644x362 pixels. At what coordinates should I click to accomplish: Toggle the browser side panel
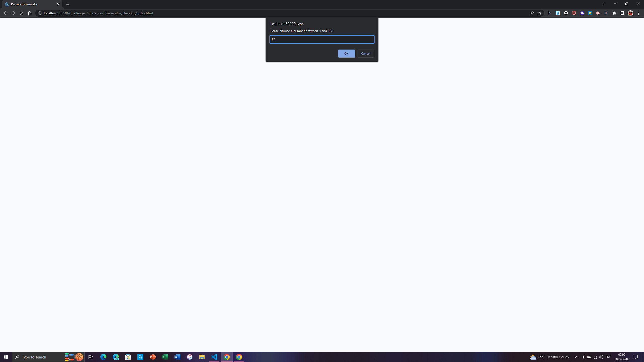pyautogui.click(x=622, y=13)
